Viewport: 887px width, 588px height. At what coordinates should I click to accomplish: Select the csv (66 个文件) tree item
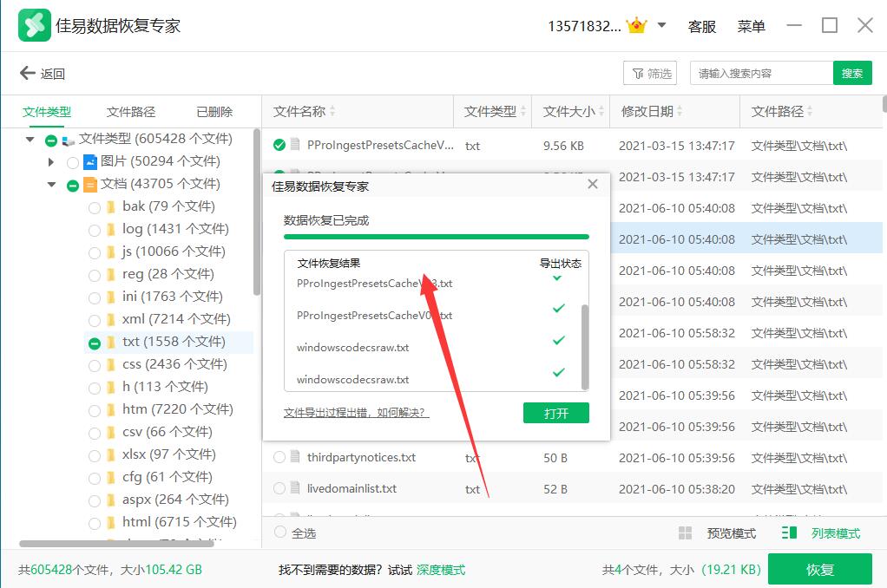click(167, 432)
